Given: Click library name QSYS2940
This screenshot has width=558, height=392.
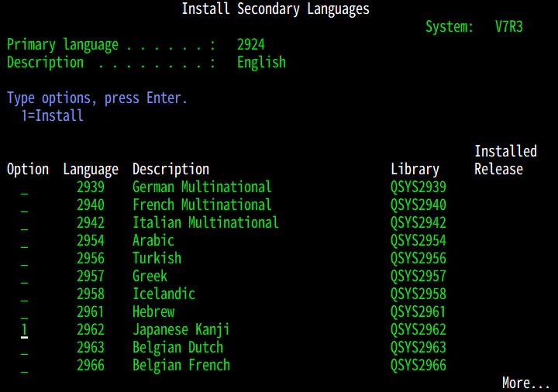Looking at the screenshot, I should (x=418, y=205).
